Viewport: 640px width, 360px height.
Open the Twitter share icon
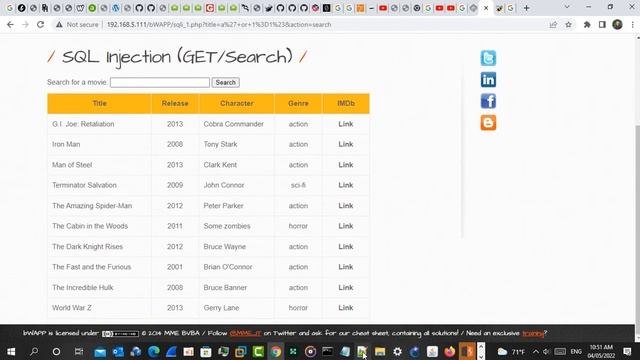(x=488, y=58)
